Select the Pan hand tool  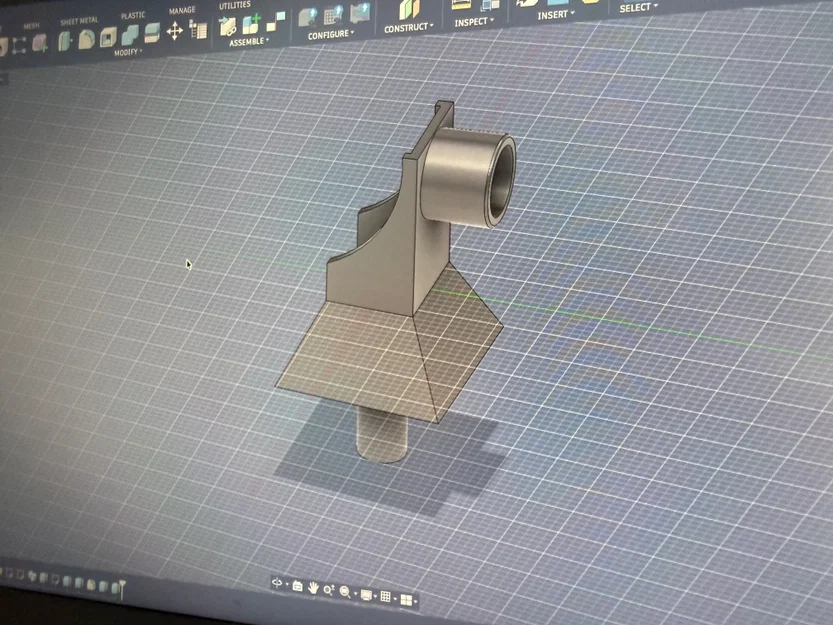pos(313,588)
